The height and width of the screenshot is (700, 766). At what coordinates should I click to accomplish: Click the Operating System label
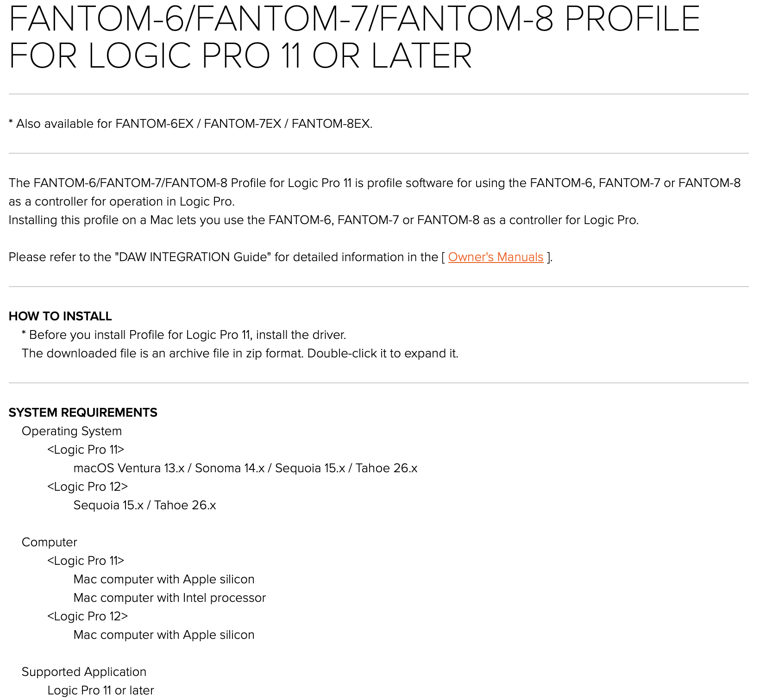pyautogui.click(x=71, y=431)
